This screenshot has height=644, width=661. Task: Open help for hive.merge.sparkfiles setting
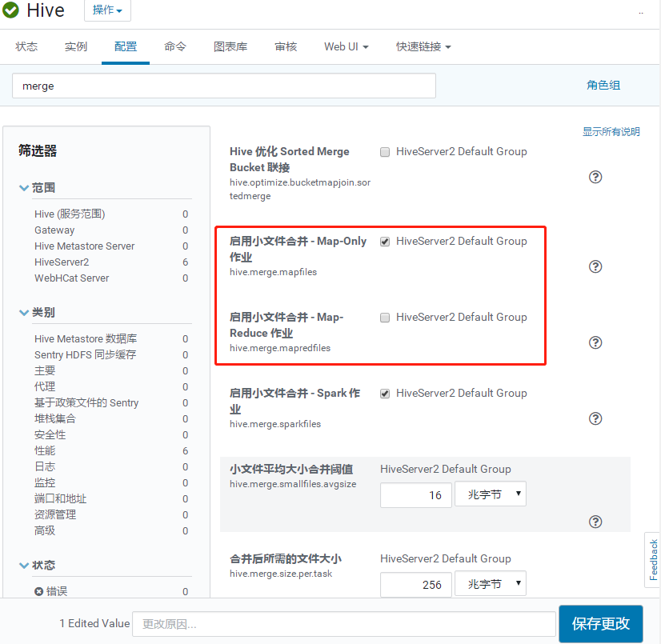point(595,418)
